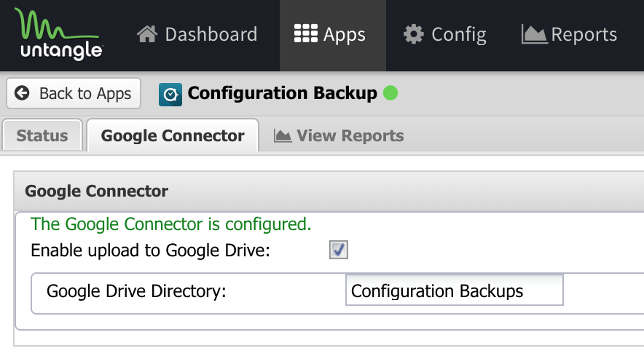Click the Google Connector panel header

tap(329, 192)
